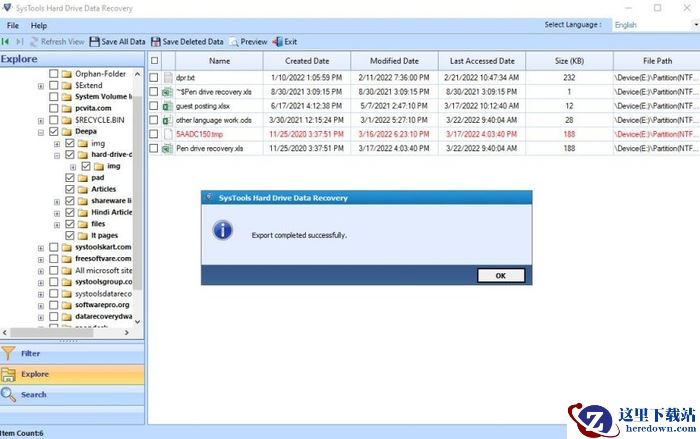Check the guest posting.xlsx row checkbox
The width and height of the screenshot is (700, 439).
point(154,106)
